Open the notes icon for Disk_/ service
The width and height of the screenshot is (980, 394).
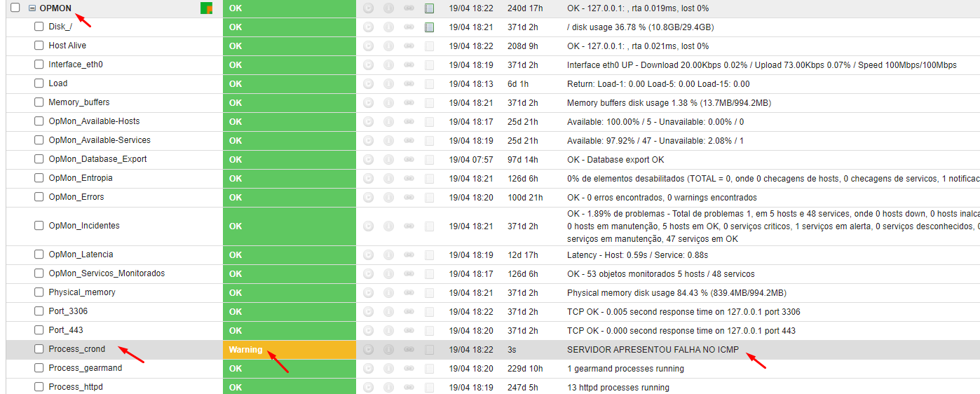click(430, 27)
